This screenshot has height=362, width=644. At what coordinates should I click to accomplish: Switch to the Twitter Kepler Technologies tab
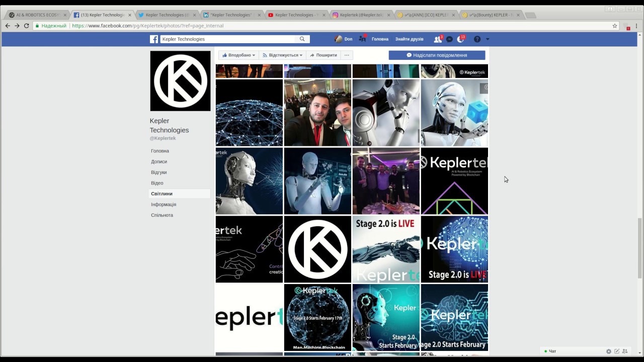pos(167,15)
